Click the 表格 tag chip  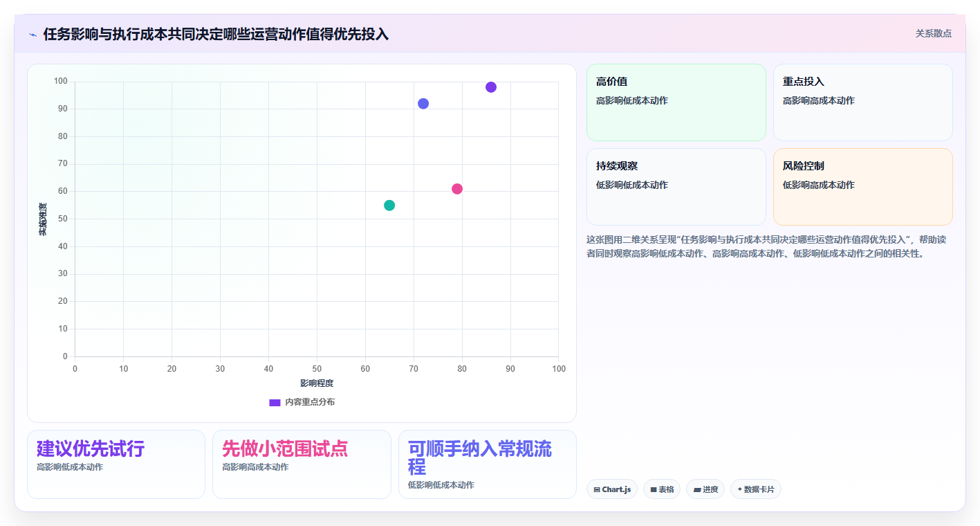tap(662, 489)
